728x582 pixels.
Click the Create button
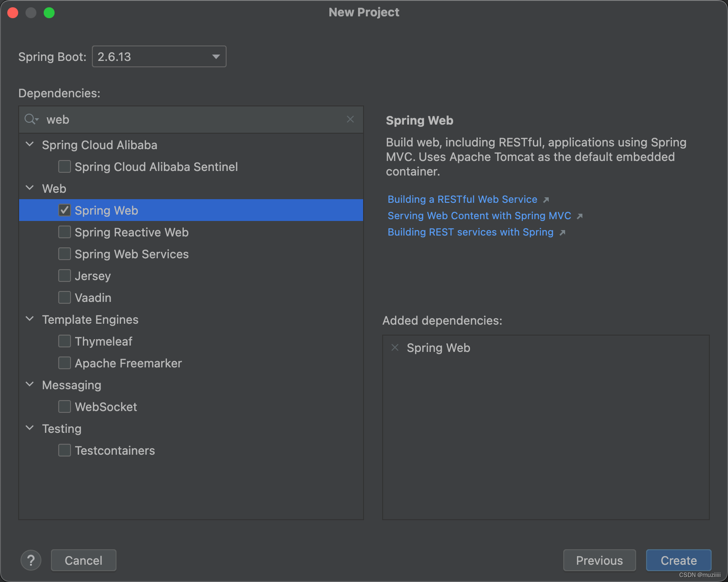(678, 560)
